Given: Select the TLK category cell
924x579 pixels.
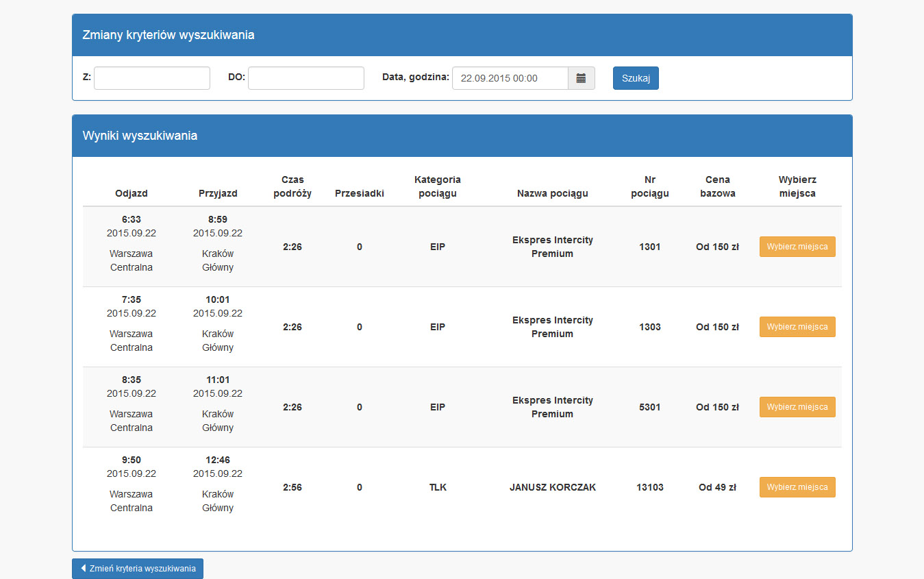Looking at the screenshot, I should pos(438,487).
